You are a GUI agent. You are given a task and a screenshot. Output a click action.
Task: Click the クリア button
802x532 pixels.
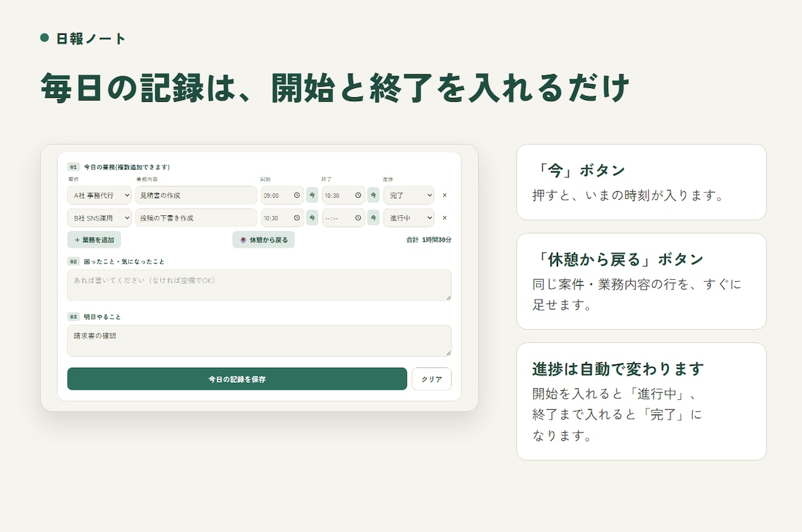(x=432, y=379)
